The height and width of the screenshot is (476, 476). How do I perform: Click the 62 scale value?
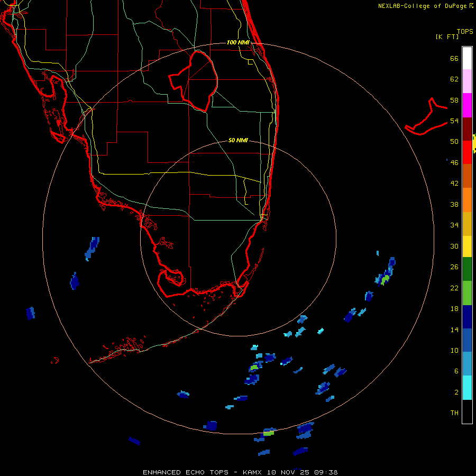pos(454,79)
